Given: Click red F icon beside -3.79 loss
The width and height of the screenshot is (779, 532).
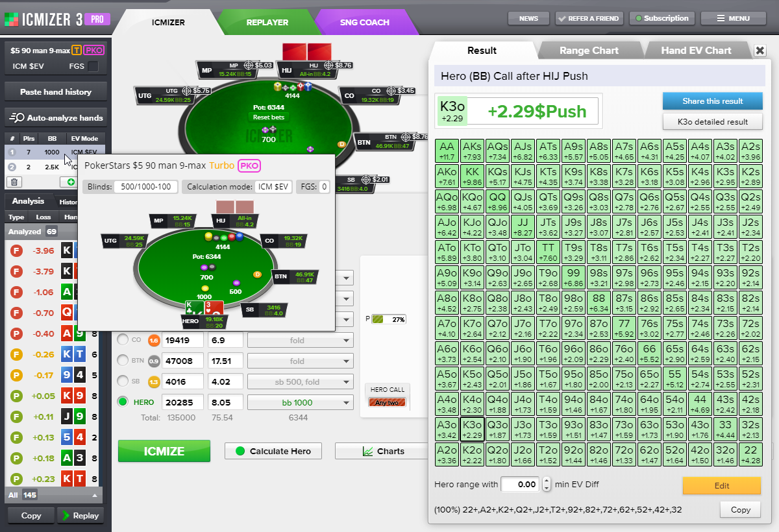Looking at the screenshot, I should pos(18,272).
